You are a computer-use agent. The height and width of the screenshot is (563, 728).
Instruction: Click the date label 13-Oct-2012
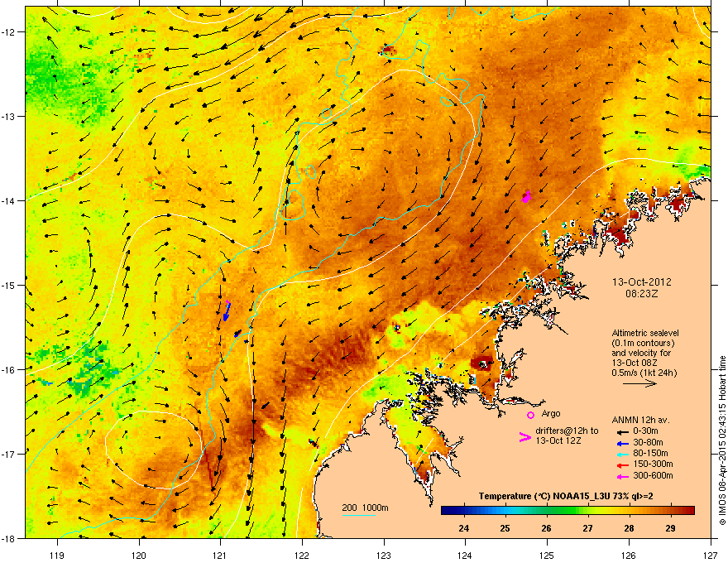click(642, 282)
